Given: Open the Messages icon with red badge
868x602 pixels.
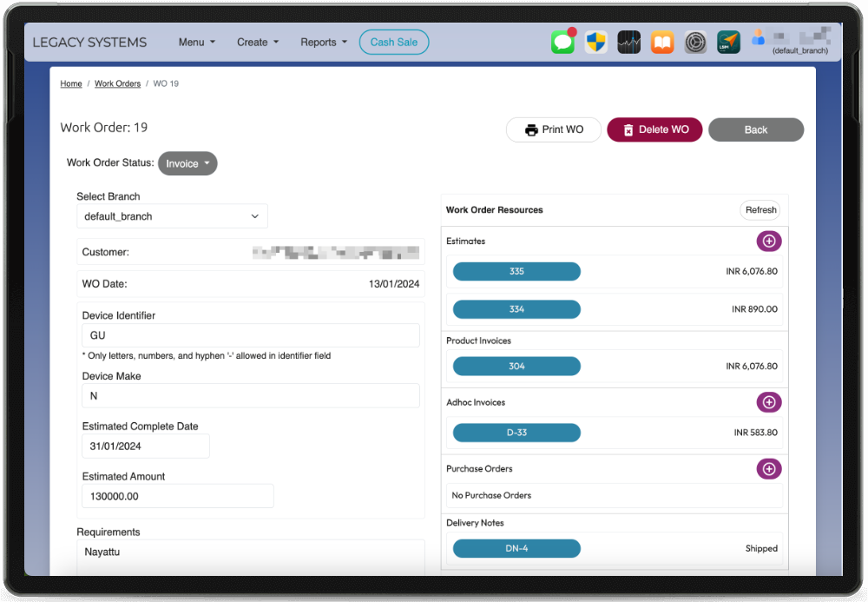Looking at the screenshot, I should click(x=563, y=42).
